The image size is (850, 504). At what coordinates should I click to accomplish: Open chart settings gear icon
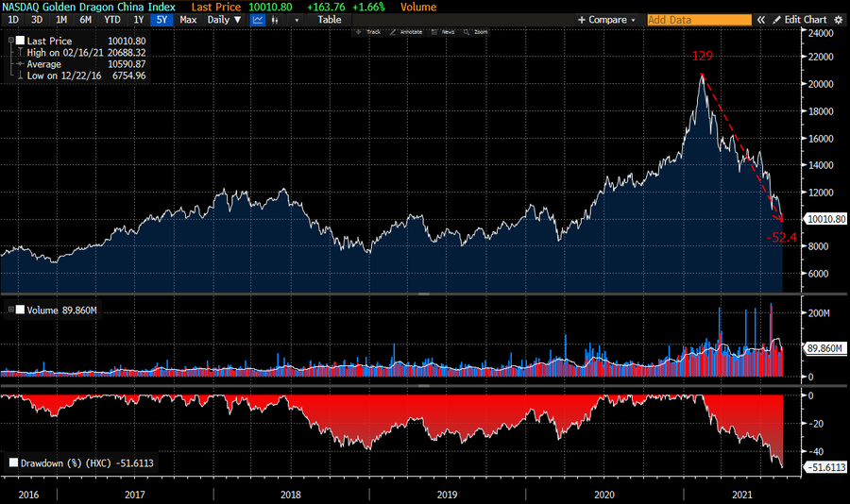tap(838, 20)
